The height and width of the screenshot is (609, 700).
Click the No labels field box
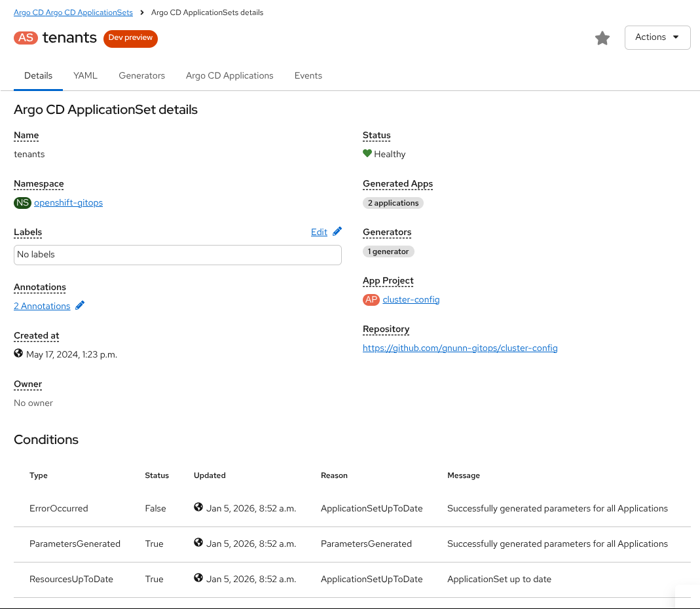177,255
